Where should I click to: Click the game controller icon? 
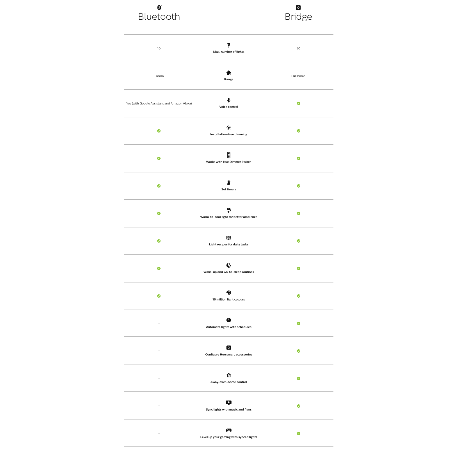point(229,430)
